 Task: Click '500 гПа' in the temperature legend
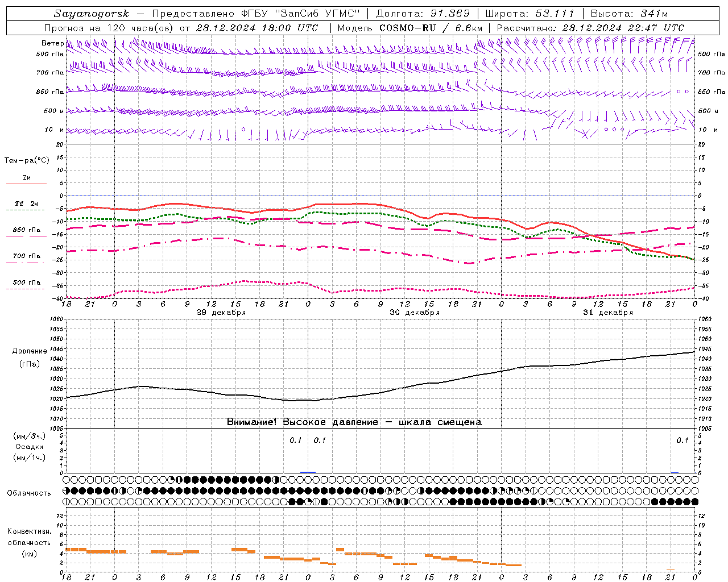pyautogui.click(x=27, y=282)
